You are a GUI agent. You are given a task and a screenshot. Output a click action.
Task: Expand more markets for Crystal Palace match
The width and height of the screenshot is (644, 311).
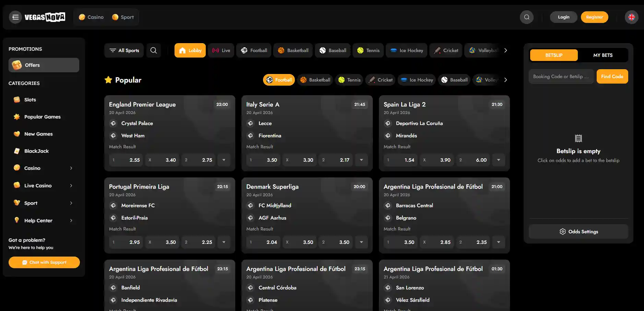point(224,160)
